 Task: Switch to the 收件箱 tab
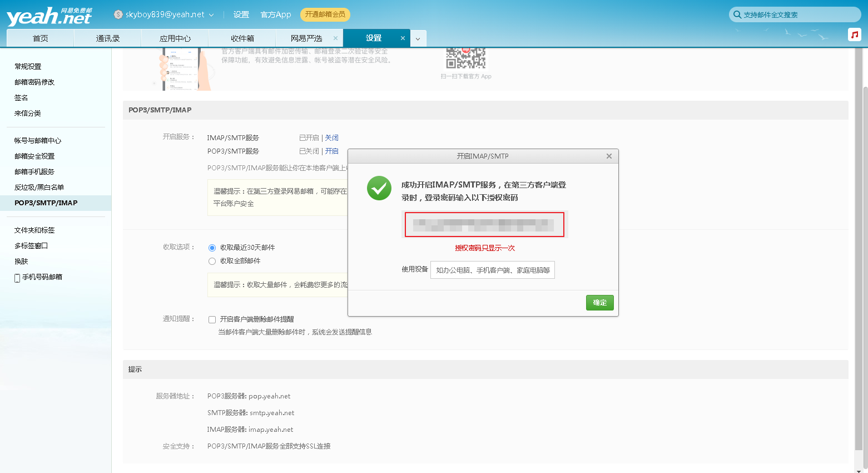[242, 38]
